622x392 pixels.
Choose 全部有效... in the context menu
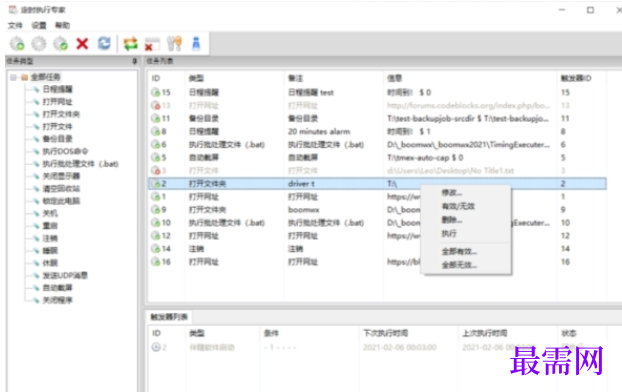[466, 251]
